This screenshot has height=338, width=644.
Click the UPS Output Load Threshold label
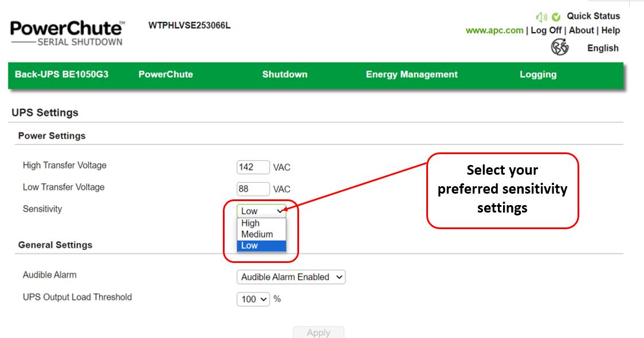point(77,297)
